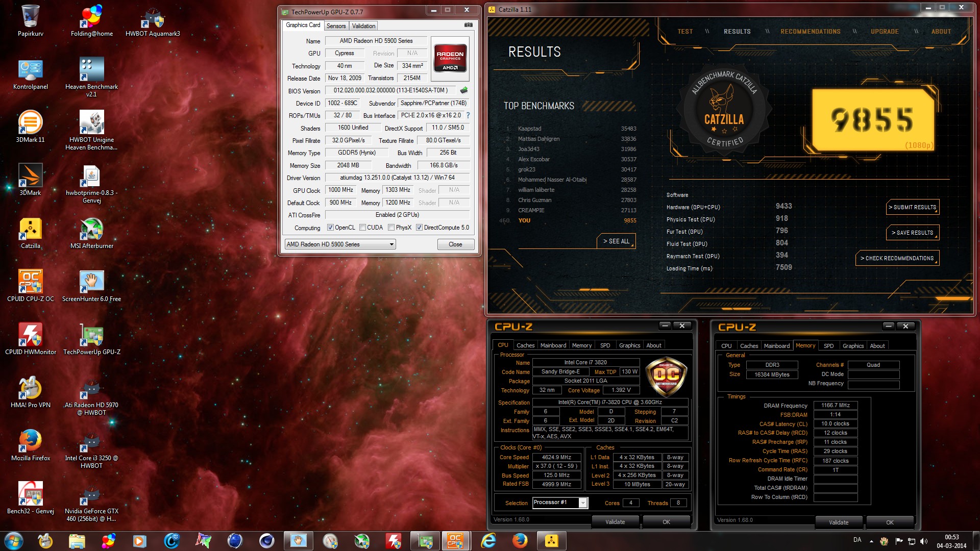980x551 pixels.
Task: Open the ABOUT tab in Catzilla
Action: point(941,32)
